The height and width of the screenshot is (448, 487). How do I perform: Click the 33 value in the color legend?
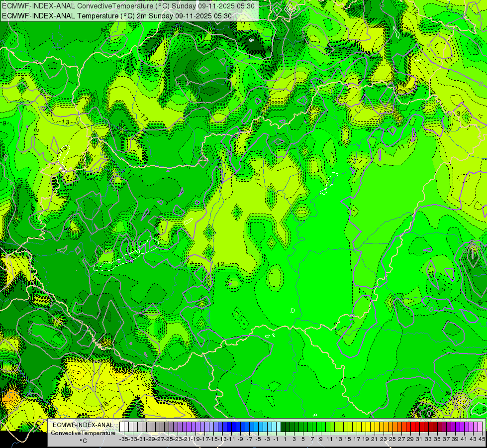click(428, 439)
